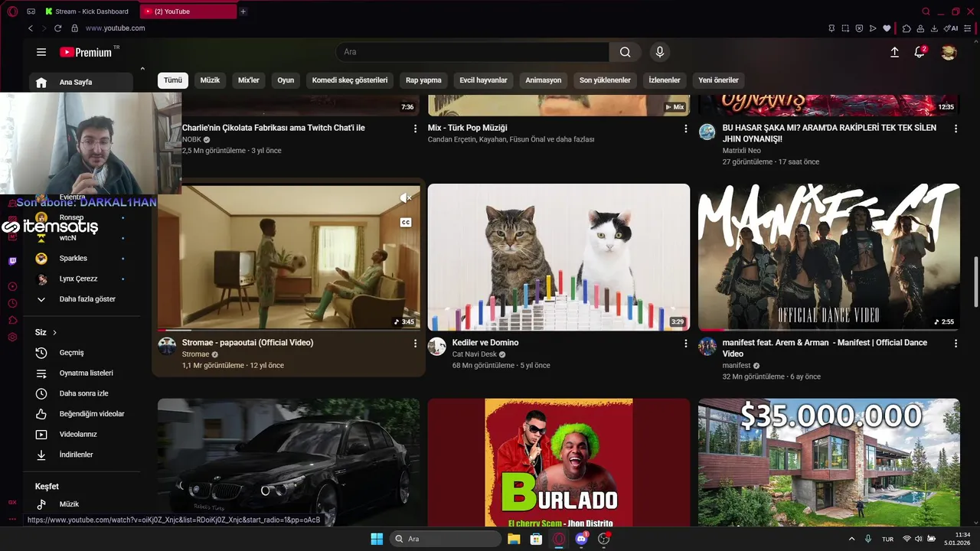Unmute the Stromae preview video

tap(406, 198)
